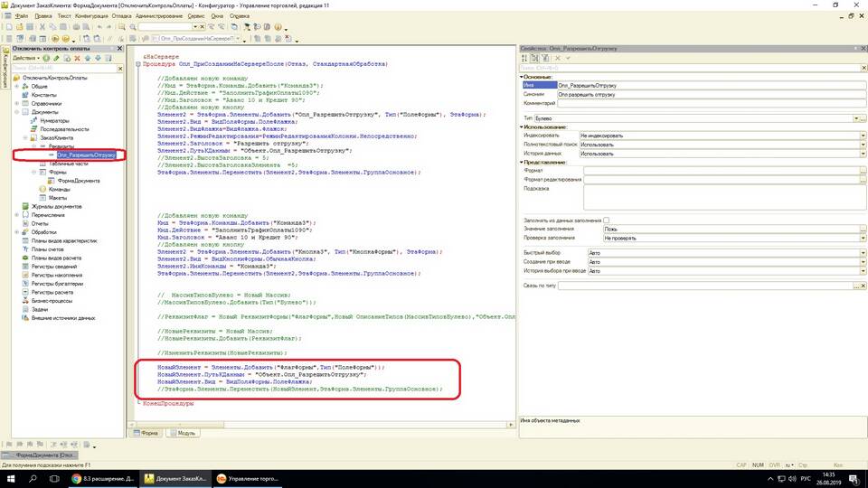
Task: Close the configuration tree panel
Action: click(x=118, y=47)
